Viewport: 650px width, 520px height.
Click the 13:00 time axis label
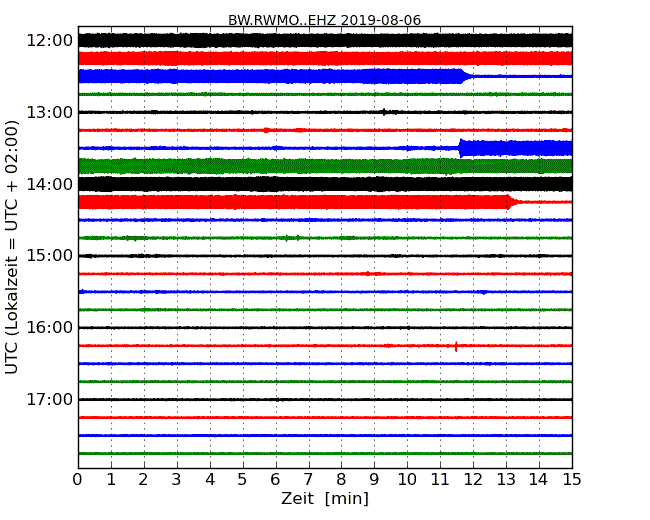pos(50,112)
